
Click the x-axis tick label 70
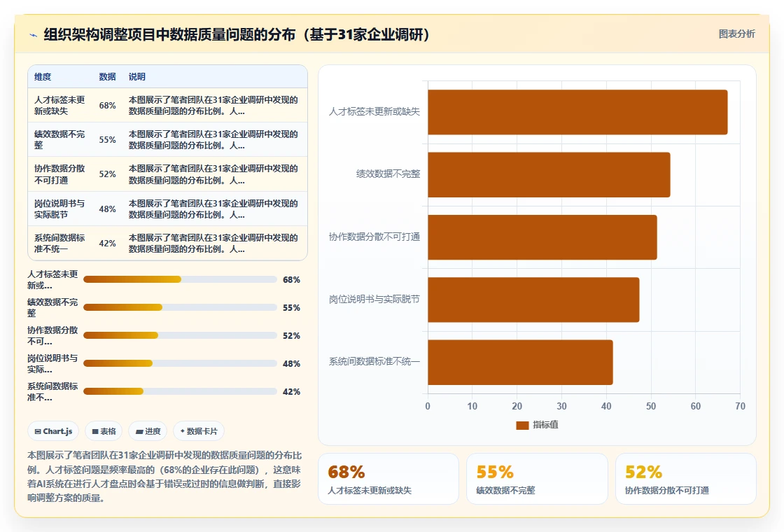pos(740,406)
